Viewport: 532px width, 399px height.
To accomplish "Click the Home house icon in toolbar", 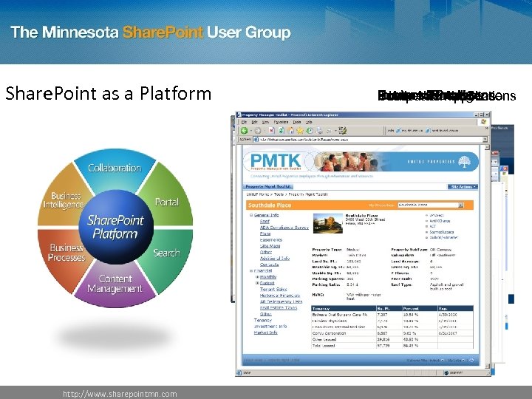I will [x=290, y=131].
